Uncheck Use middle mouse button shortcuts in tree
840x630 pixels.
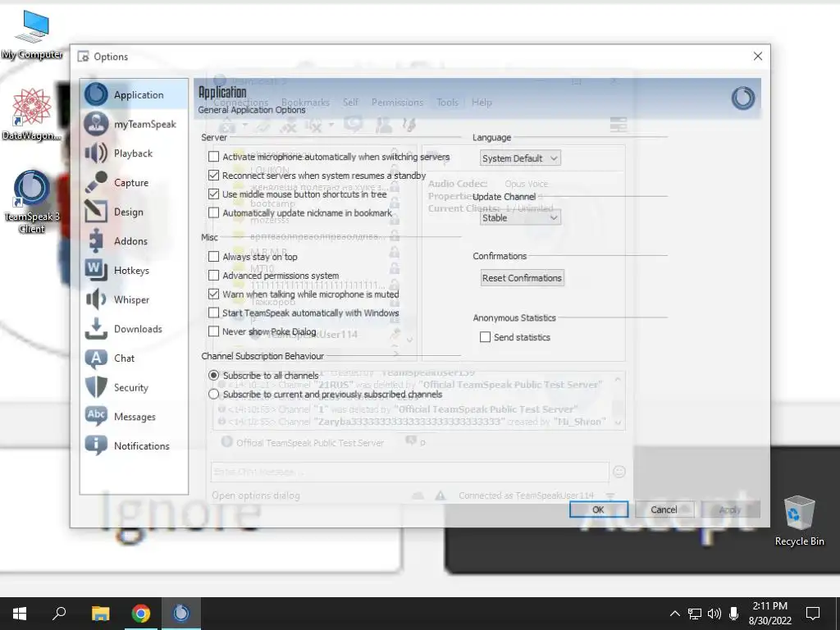pyautogui.click(x=214, y=194)
